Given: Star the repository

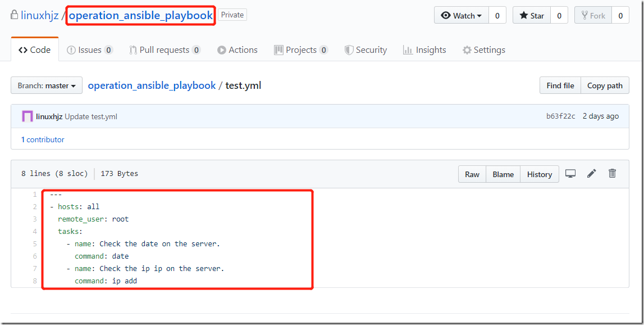Looking at the screenshot, I should coord(532,16).
